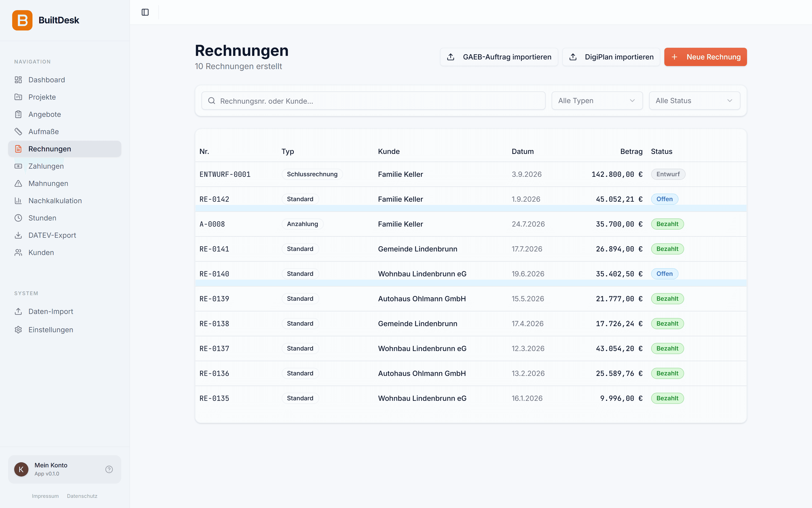Viewport: 812px width, 508px height.
Task: Click the Mahnungen warning triangle icon
Action: coord(18,183)
